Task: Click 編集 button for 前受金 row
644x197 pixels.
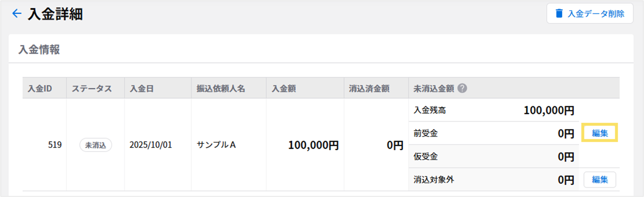Action: pos(599,133)
